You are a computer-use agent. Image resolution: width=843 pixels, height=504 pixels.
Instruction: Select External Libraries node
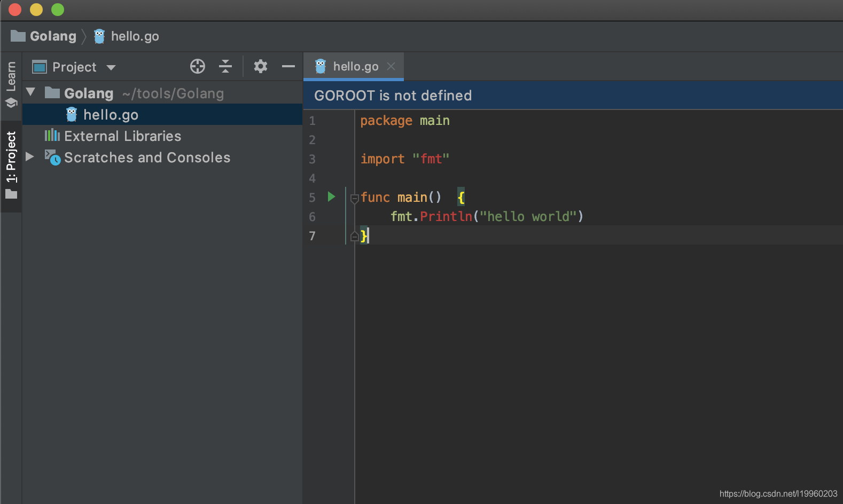click(162, 136)
